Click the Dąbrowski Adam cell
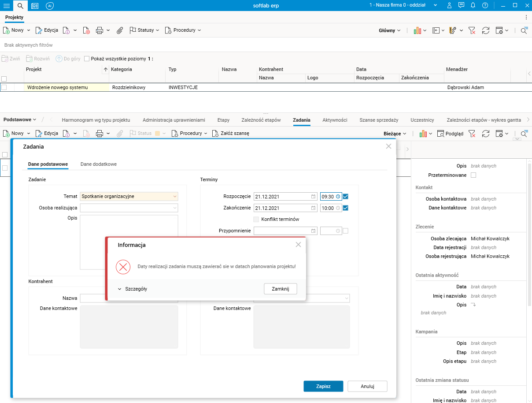The height and width of the screenshot is (403, 532). (x=465, y=87)
